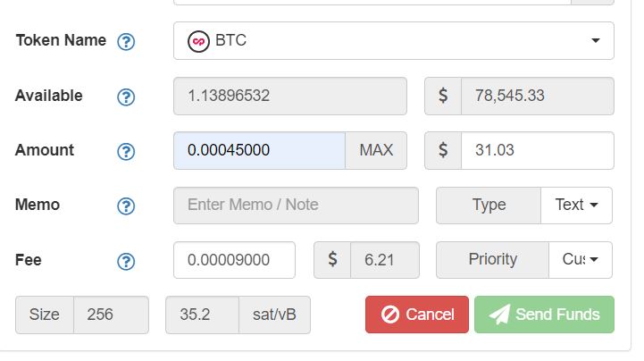Click the BTC token logo icon
644x361 pixels.
(198, 41)
